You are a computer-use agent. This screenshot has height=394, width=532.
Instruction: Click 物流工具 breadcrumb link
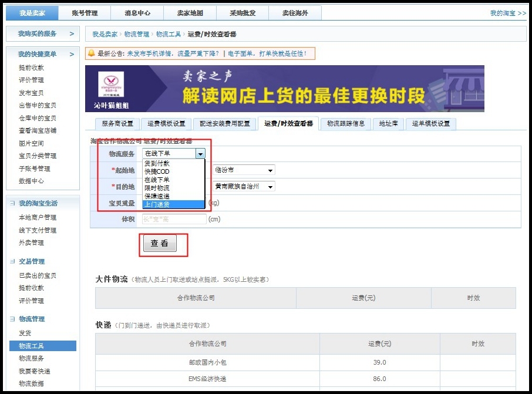[x=169, y=34]
